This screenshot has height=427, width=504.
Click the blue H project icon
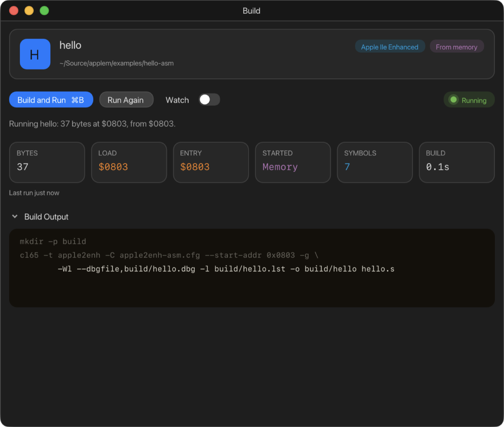click(35, 54)
